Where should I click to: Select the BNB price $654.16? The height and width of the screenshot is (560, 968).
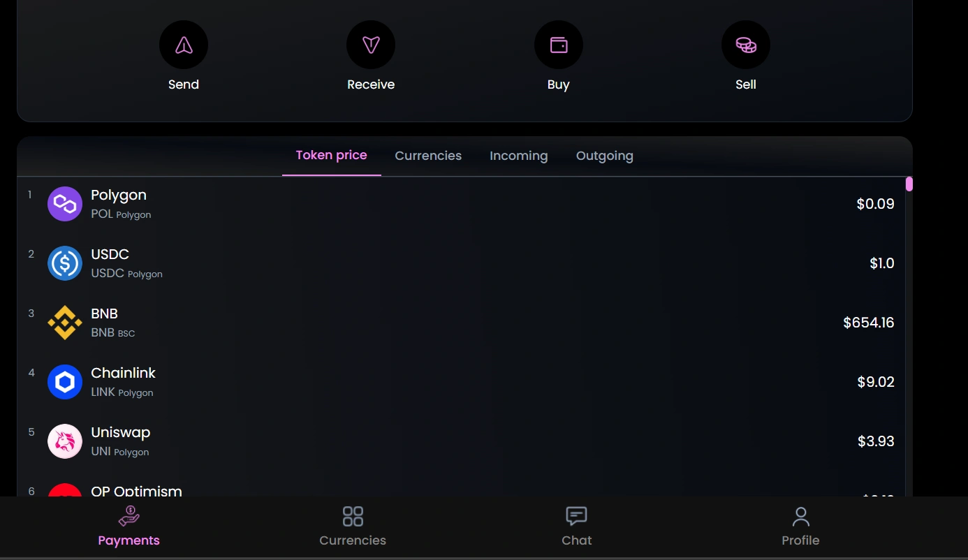[x=869, y=323]
